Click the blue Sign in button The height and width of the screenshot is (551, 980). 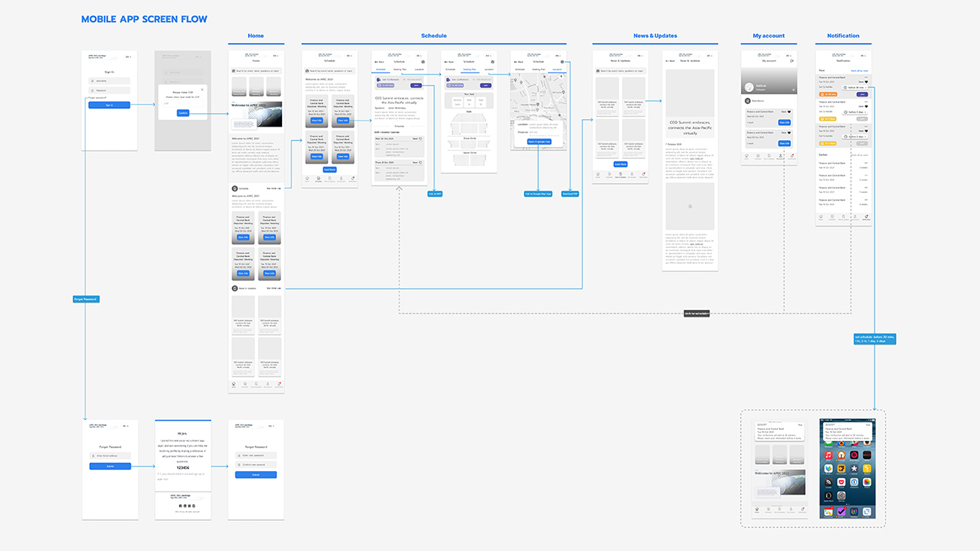tap(109, 106)
